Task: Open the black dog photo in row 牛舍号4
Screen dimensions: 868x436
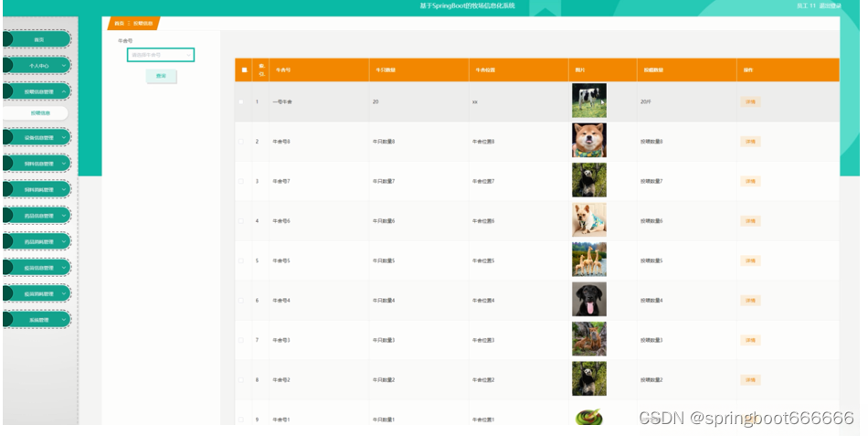Action: pos(589,299)
